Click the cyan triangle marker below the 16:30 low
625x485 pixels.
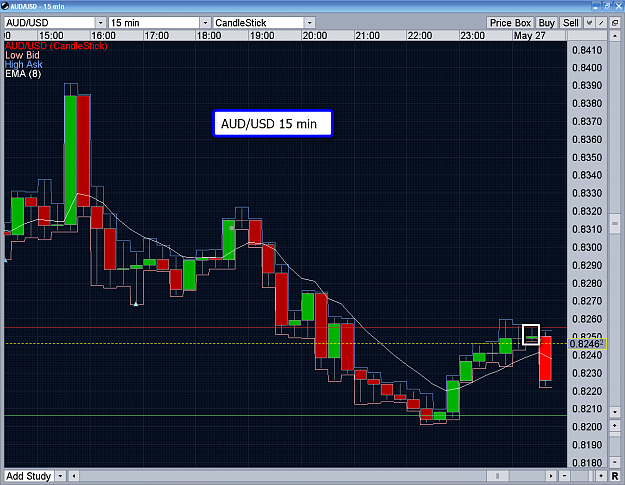pos(136,304)
